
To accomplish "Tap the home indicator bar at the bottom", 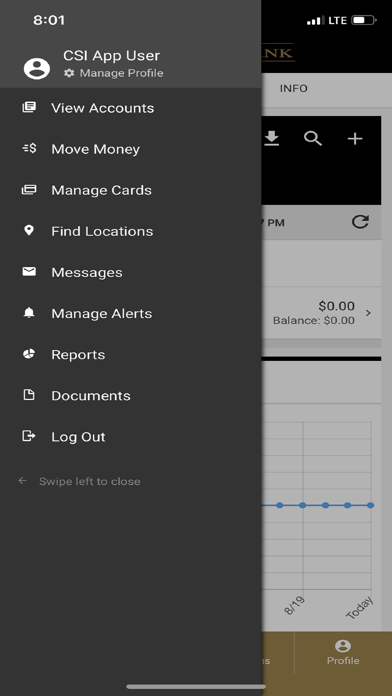I will [196, 687].
